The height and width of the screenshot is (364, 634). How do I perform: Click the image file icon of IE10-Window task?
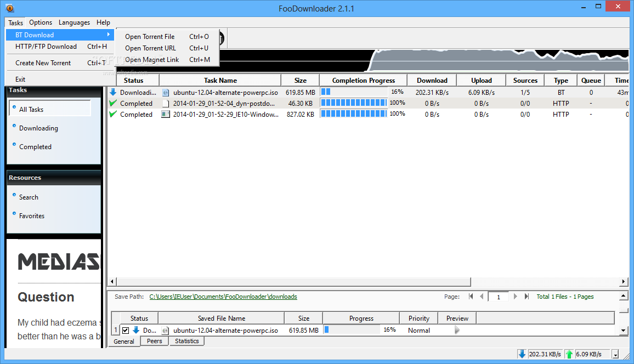coord(166,115)
